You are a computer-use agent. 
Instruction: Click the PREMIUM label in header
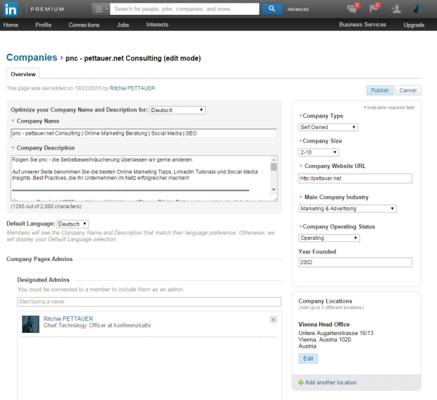pos(47,9)
